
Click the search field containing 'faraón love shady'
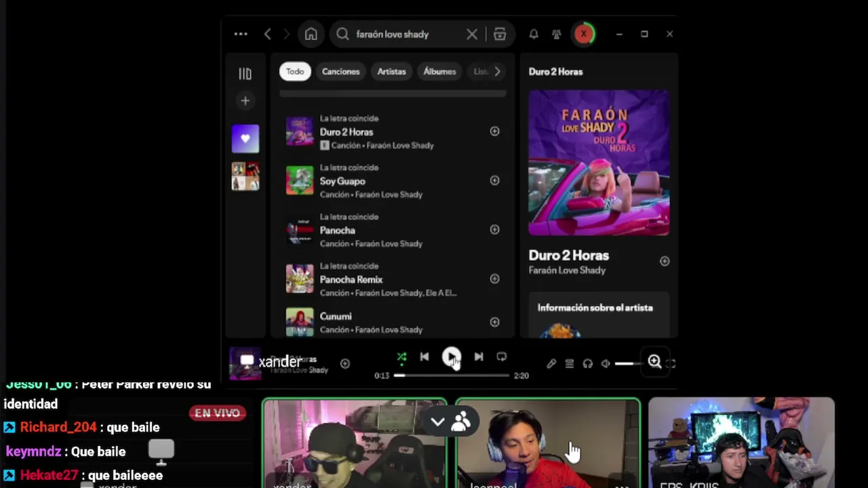pos(406,34)
